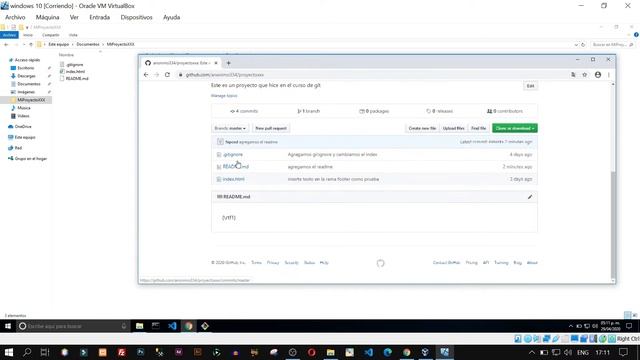This screenshot has height=360, width=640.
Task: Show hidden icons in host system tray
Action: (531, 352)
